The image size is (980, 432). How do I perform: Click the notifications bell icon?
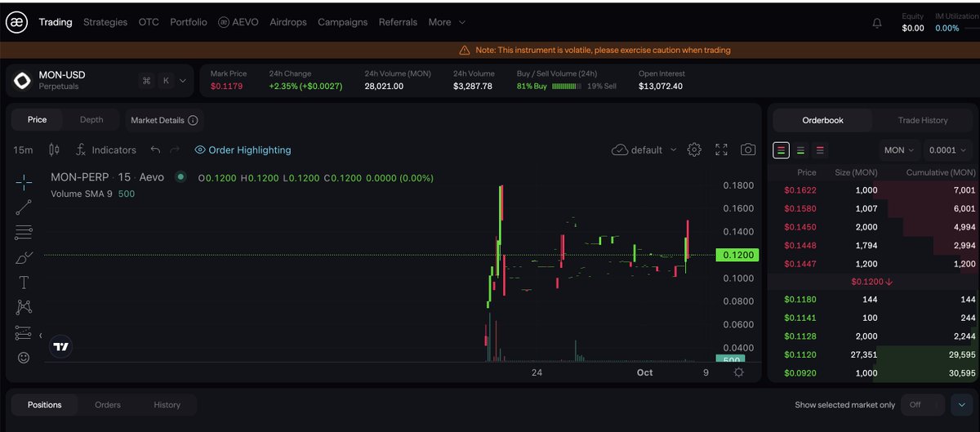877,23
